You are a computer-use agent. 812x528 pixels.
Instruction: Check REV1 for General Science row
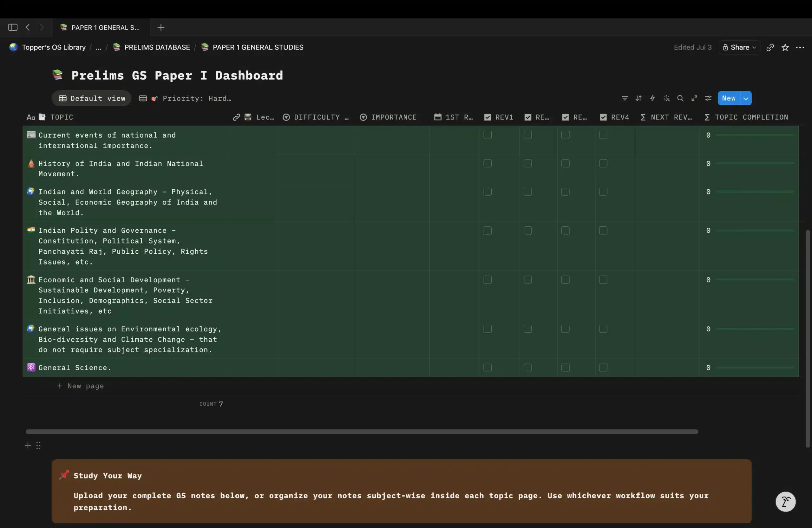488,367
